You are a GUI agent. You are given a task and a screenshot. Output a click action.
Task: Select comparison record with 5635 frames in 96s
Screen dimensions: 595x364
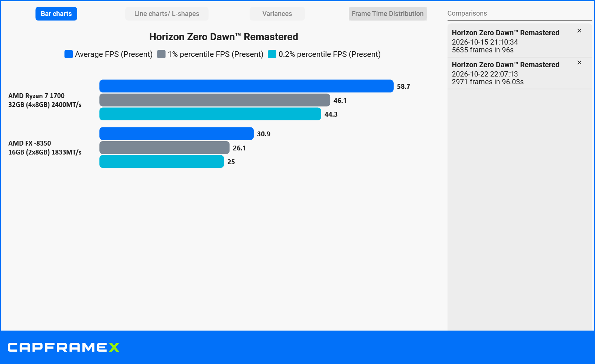click(519, 41)
